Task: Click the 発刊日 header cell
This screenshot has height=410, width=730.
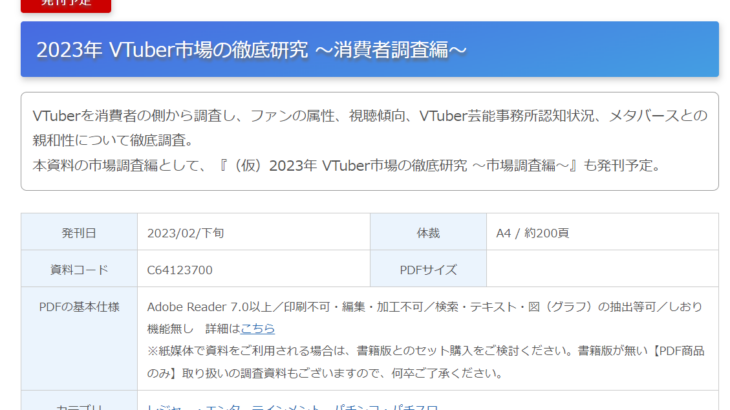Action: (x=79, y=232)
